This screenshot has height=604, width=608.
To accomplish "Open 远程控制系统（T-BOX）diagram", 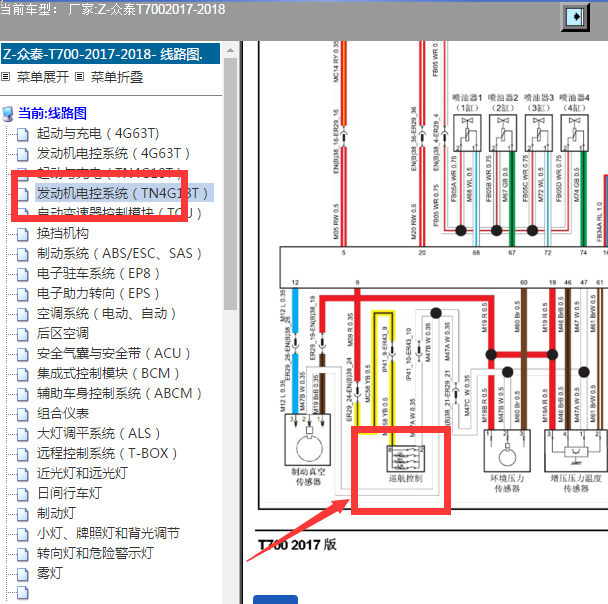I will 107,454.
